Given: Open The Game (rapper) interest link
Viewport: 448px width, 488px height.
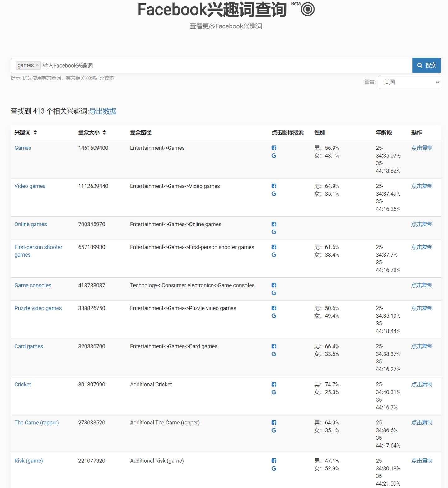Looking at the screenshot, I should pos(37,423).
